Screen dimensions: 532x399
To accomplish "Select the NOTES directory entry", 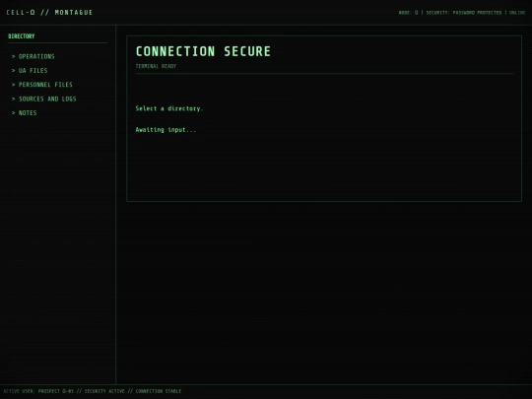I will 25,113.
